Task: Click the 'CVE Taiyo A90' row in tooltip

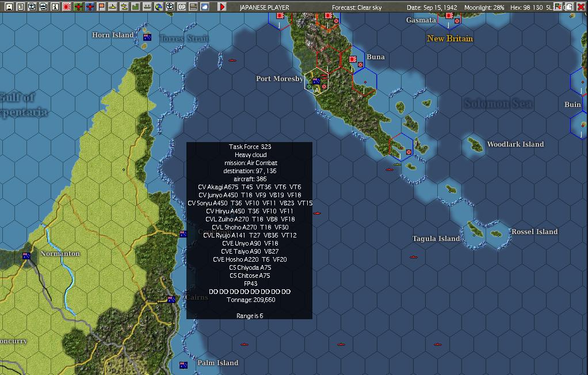Action: [250, 251]
